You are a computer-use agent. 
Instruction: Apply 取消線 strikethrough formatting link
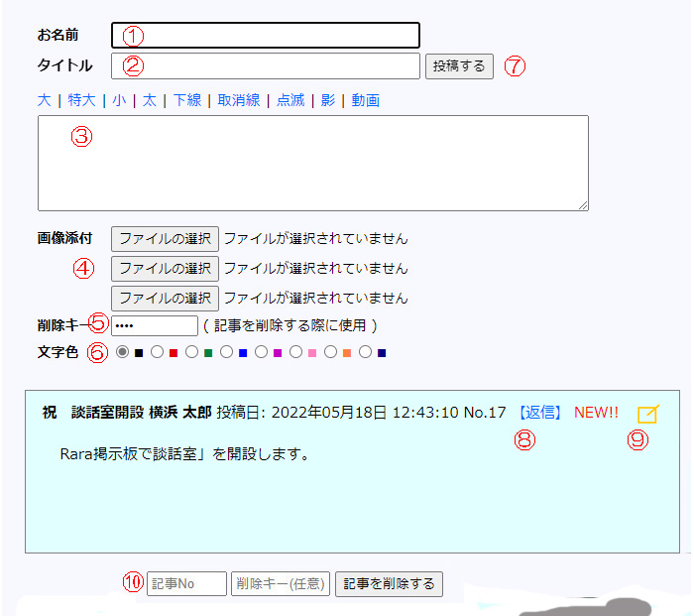click(x=239, y=100)
